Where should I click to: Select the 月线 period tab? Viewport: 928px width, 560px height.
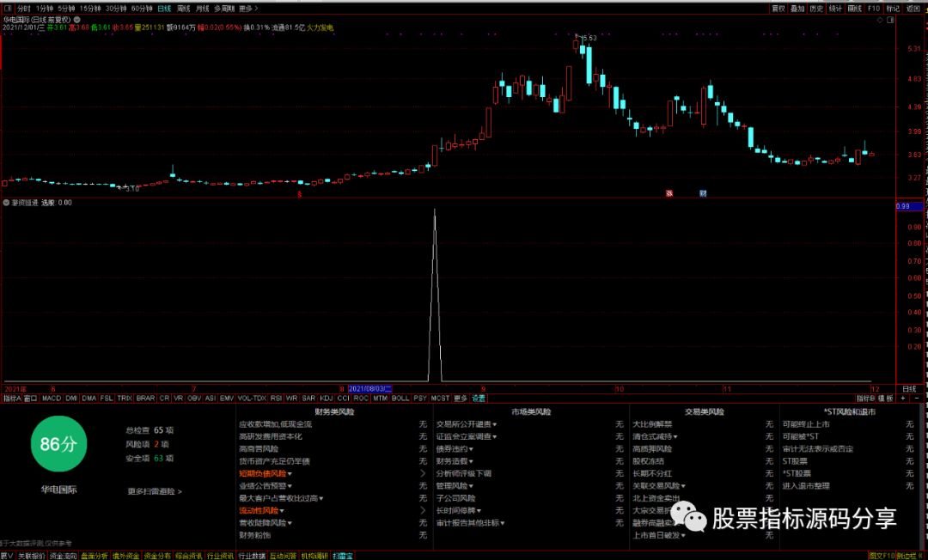(203, 9)
